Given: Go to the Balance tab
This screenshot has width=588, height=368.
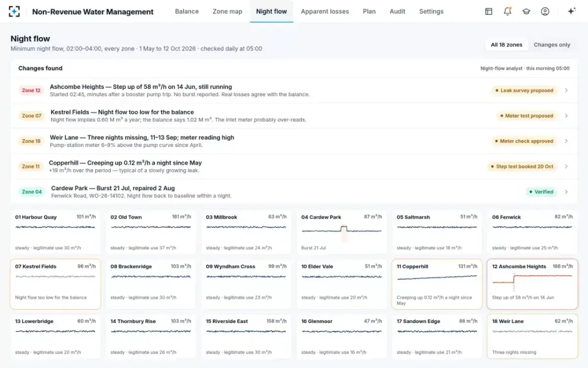Looking at the screenshot, I should [187, 11].
